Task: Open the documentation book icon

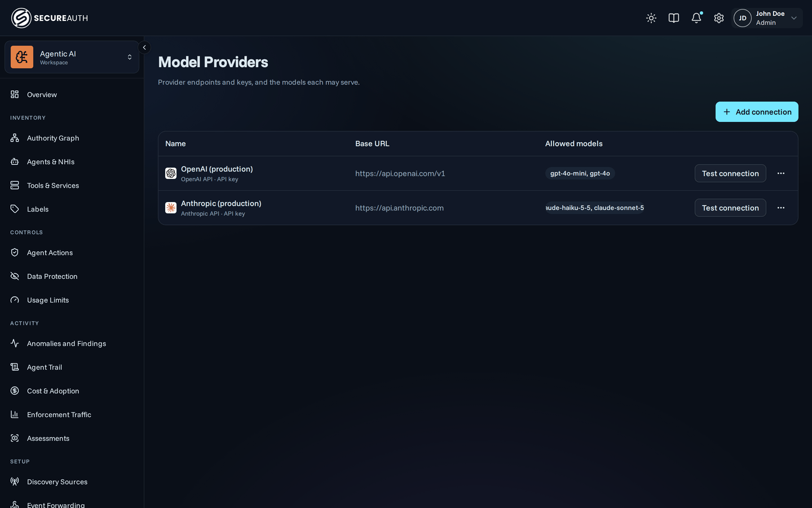Action: [x=674, y=18]
